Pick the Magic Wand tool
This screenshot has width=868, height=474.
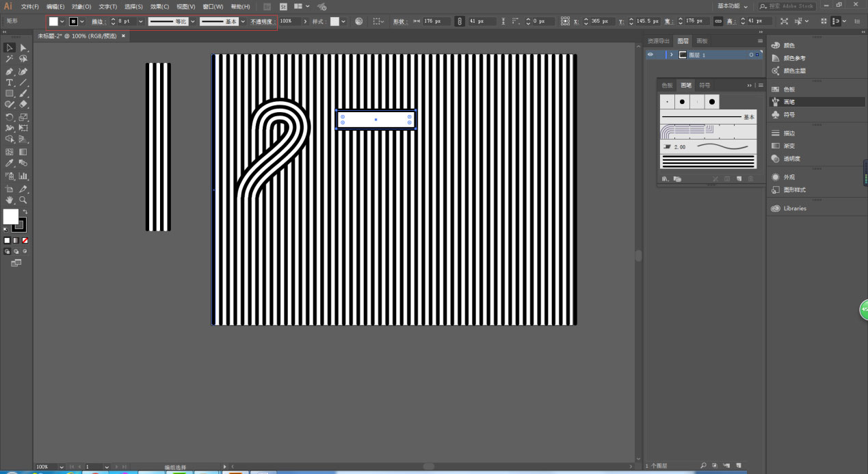coord(10,59)
